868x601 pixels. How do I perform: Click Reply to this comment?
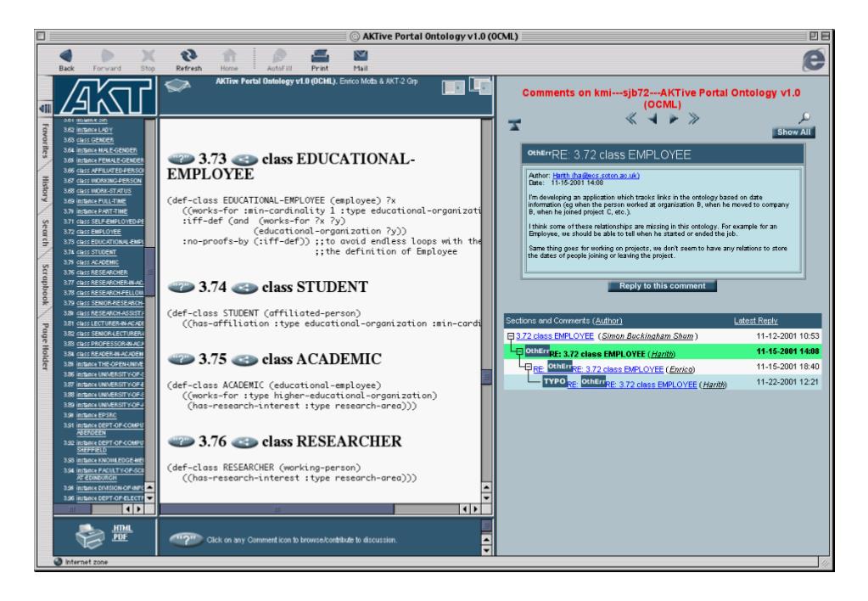point(662,286)
